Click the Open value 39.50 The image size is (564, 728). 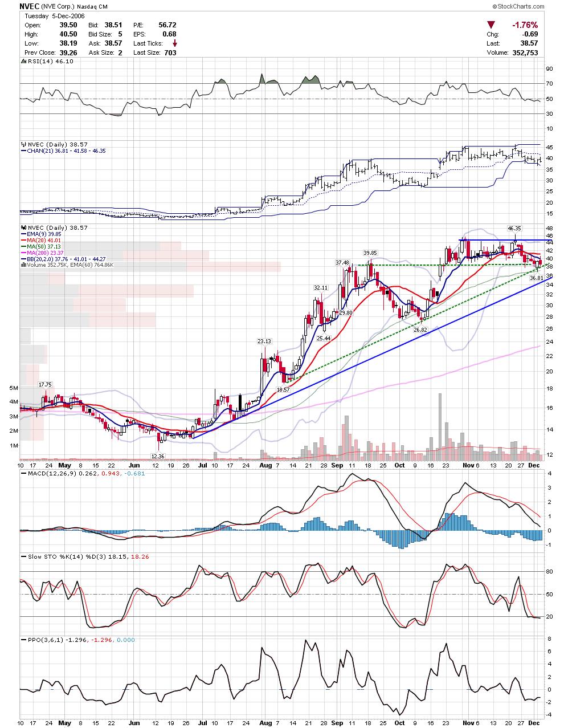click(x=69, y=25)
